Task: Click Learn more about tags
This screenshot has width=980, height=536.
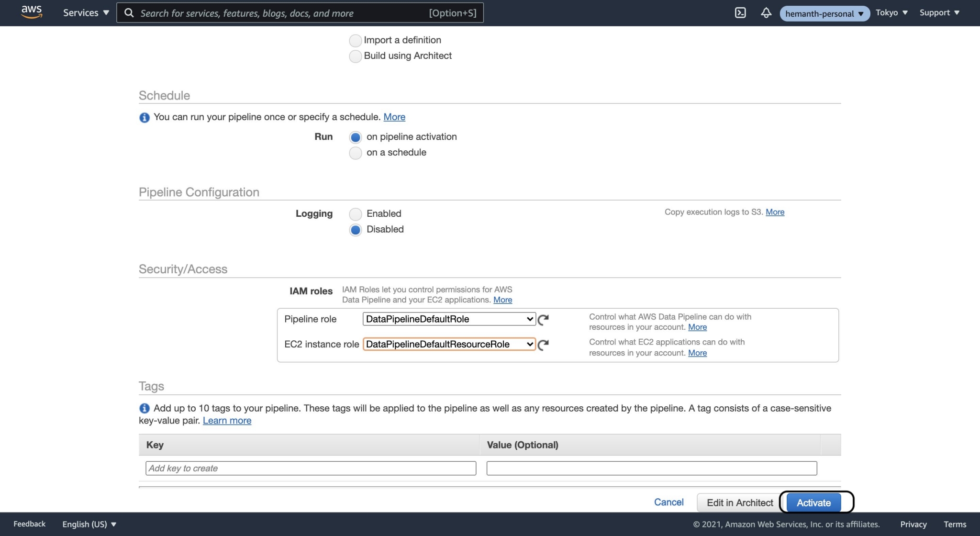Action: click(226, 420)
